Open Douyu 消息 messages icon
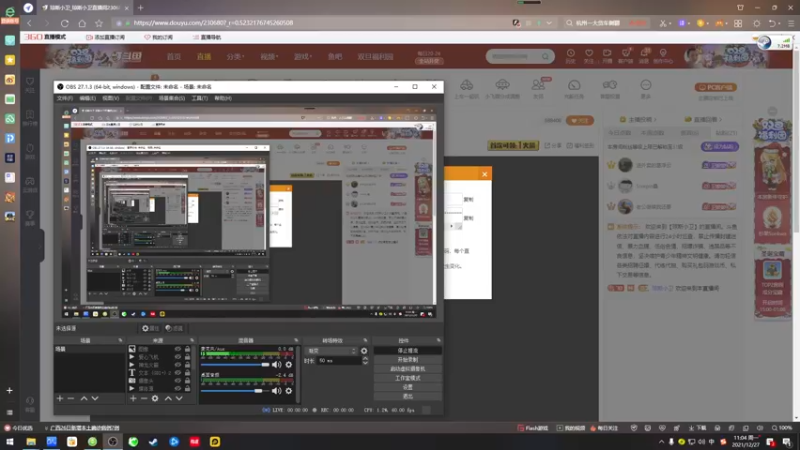800x450 pixels. pyautogui.click(x=644, y=56)
